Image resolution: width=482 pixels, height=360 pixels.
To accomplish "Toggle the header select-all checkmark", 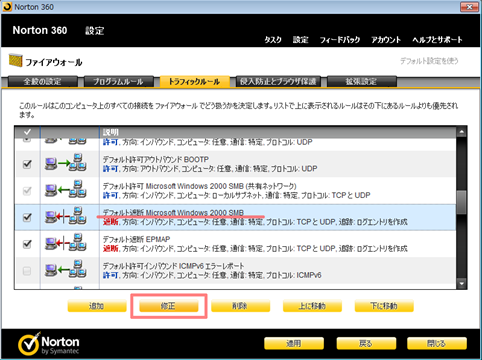I will pos(27,132).
